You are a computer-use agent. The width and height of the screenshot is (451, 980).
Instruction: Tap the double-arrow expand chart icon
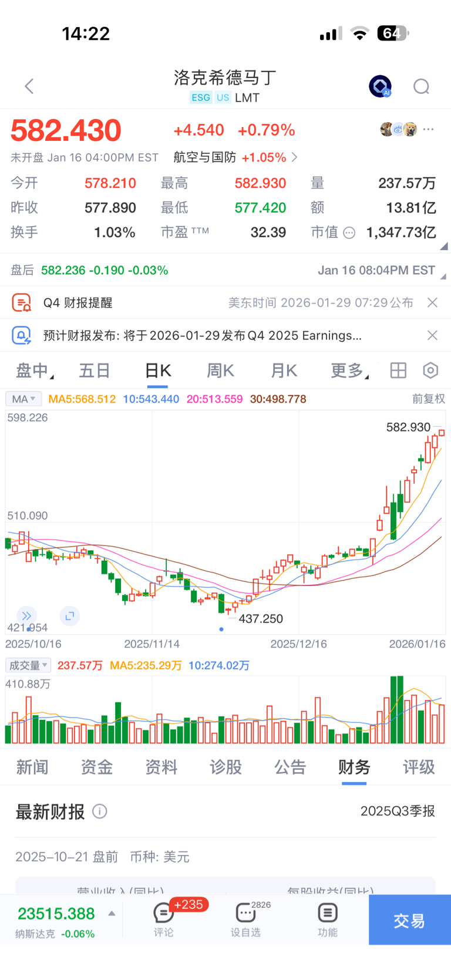coord(26,616)
